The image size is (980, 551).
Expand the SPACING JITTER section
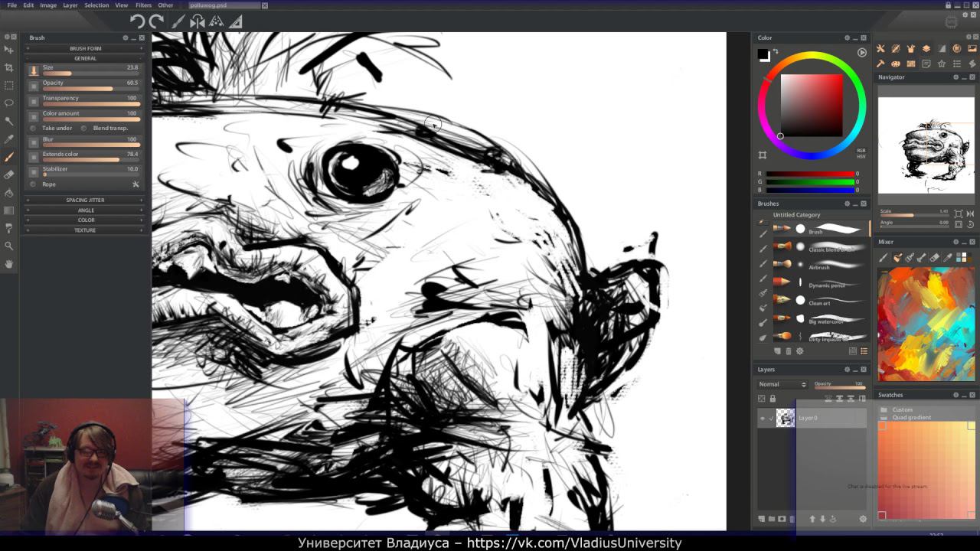(86, 200)
